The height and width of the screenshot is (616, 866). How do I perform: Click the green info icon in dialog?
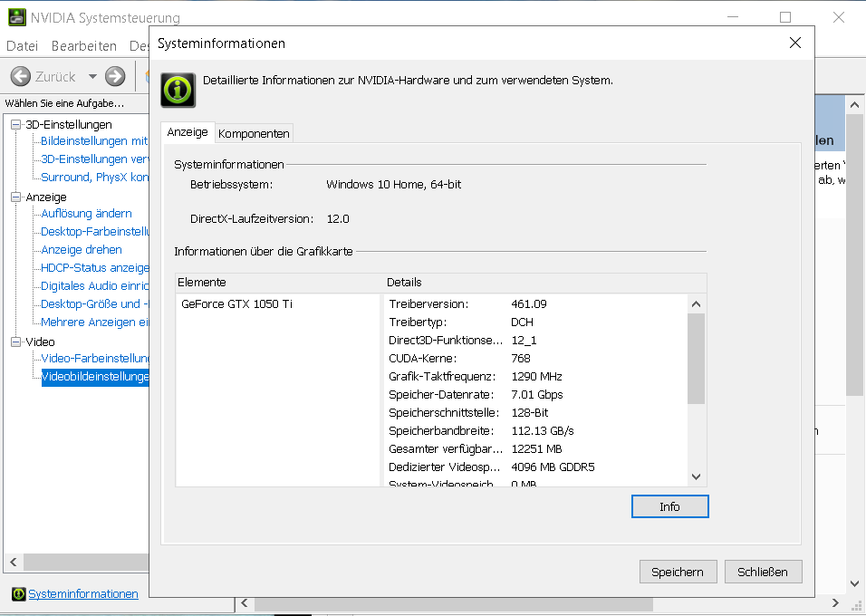(x=178, y=90)
